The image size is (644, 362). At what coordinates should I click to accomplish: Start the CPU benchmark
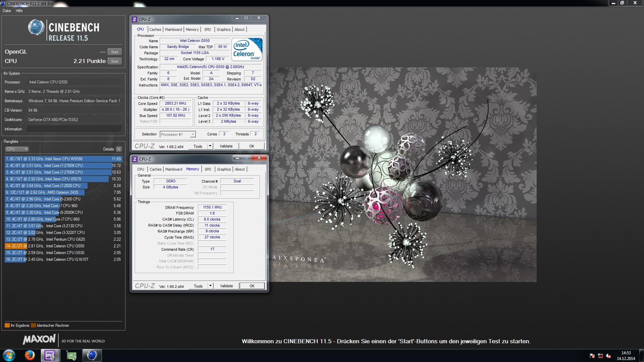pyautogui.click(x=115, y=61)
